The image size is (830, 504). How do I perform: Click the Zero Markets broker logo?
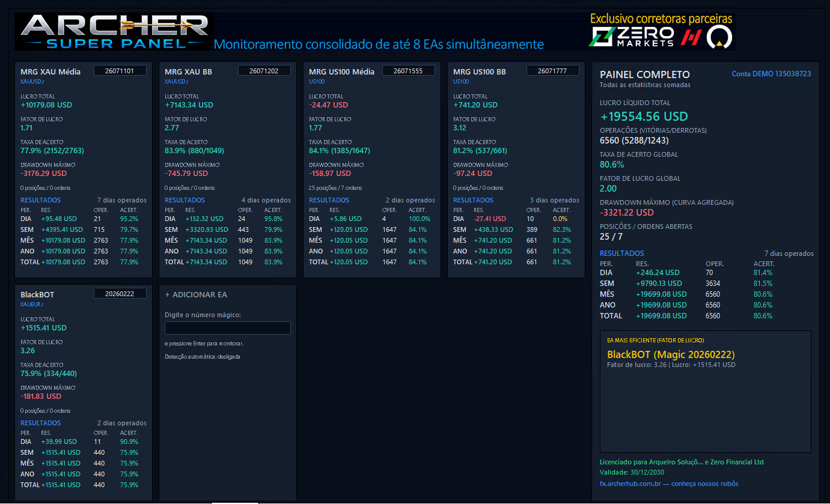click(632, 38)
